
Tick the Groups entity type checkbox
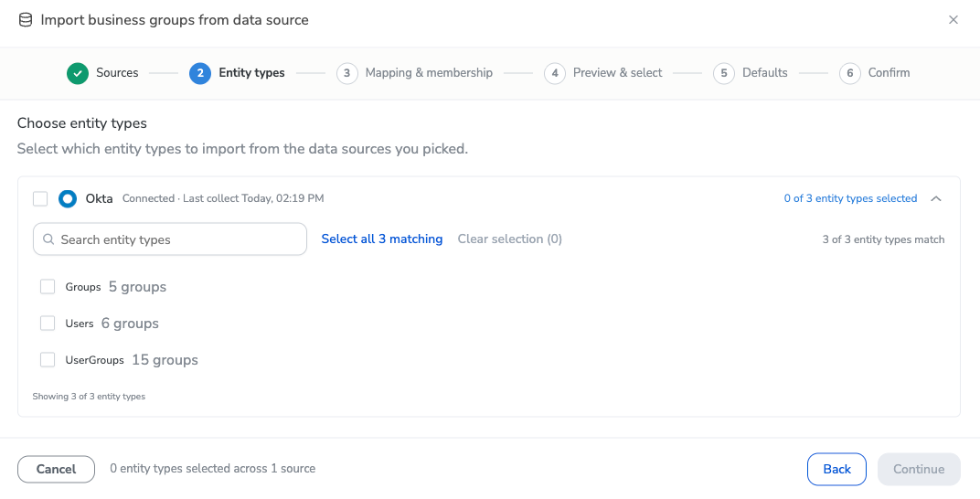click(x=48, y=287)
